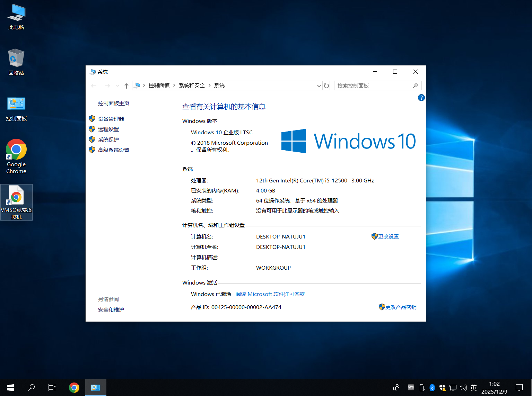Click the Bluetooth tray icon
Image resolution: width=532 pixels, height=396 pixels.
[432, 388]
